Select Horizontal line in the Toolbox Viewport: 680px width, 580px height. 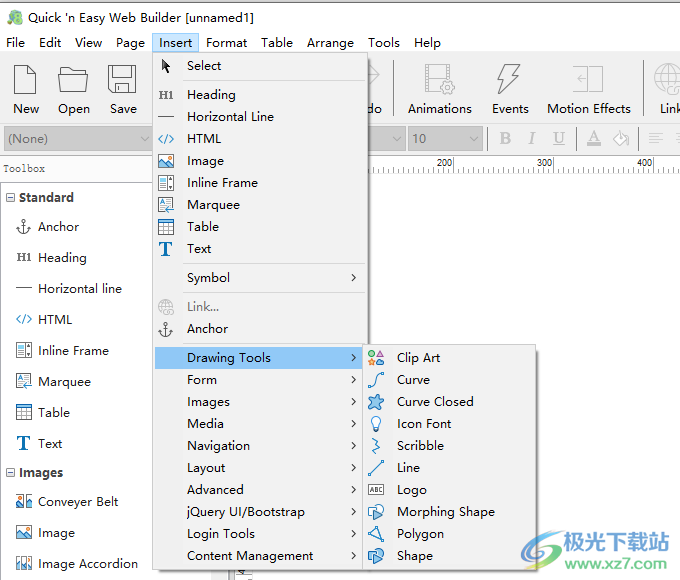coord(69,289)
